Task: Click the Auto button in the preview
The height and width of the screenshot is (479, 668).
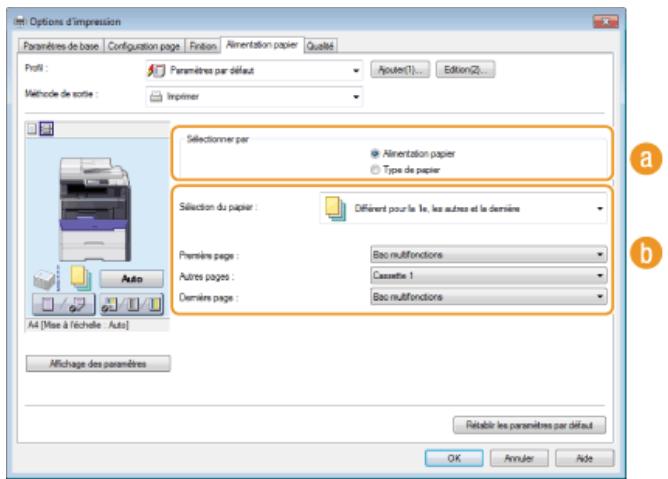Action: tap(132, 279)
